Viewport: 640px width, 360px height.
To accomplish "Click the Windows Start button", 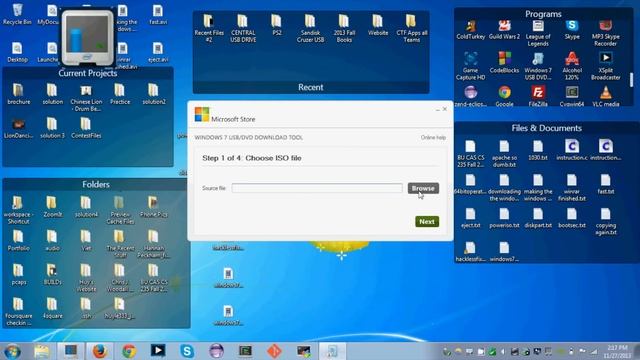I will [13, 351].
